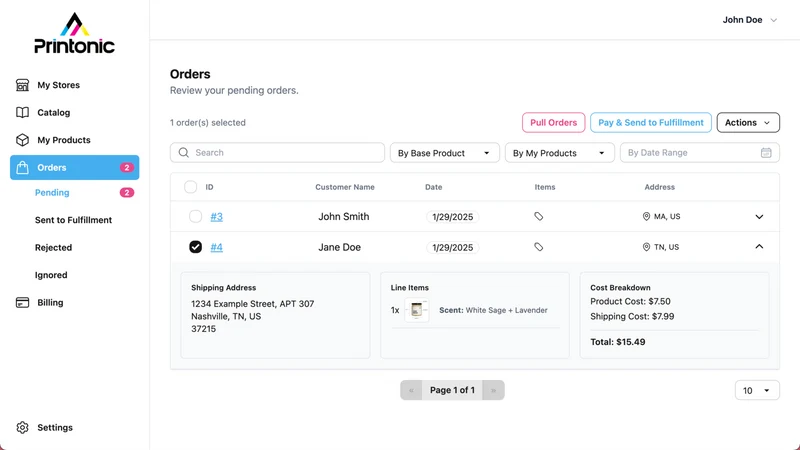Expand the John Smith order row

(759, 216)
